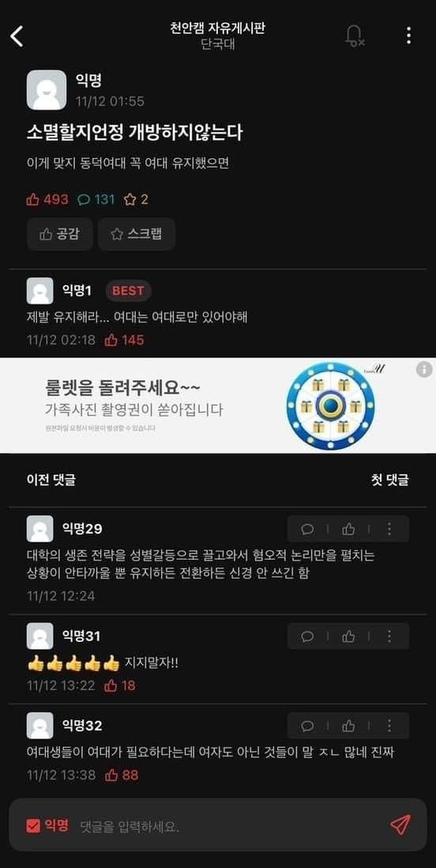Image resolution: width=436 pixels, height=868 pixels.
Task: Click the 스크랩 scrap button
Action: pos(137,234)
